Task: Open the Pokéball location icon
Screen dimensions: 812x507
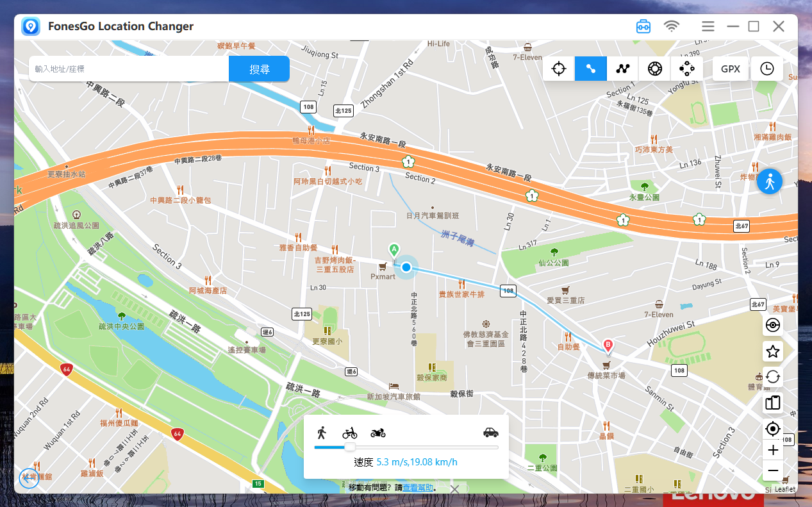Action: pos(773,325)
